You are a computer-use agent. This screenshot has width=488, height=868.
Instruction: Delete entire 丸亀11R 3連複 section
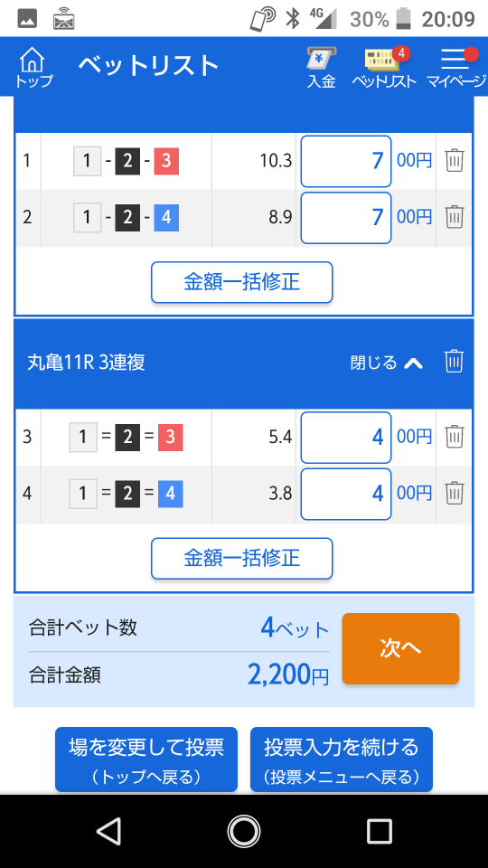coord(454,362)
